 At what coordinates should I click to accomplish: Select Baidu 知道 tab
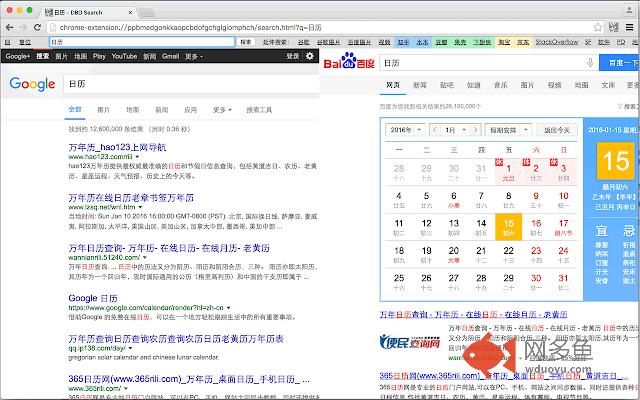click(473, 85)
